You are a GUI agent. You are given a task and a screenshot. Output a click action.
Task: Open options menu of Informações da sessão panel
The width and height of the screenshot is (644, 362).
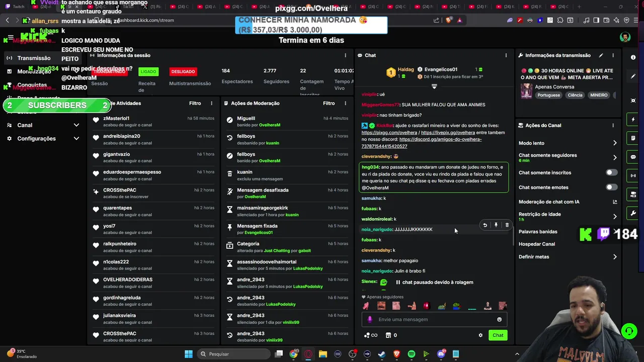pos(345,55)
